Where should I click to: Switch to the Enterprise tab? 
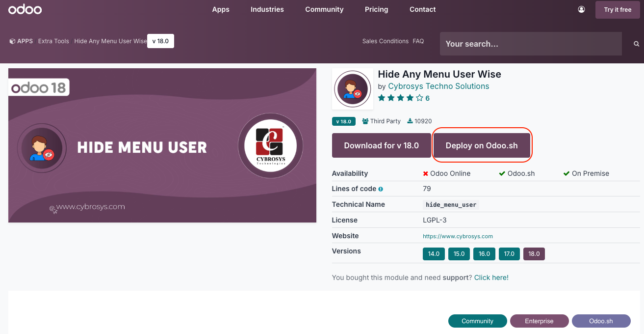pos(539,321)
